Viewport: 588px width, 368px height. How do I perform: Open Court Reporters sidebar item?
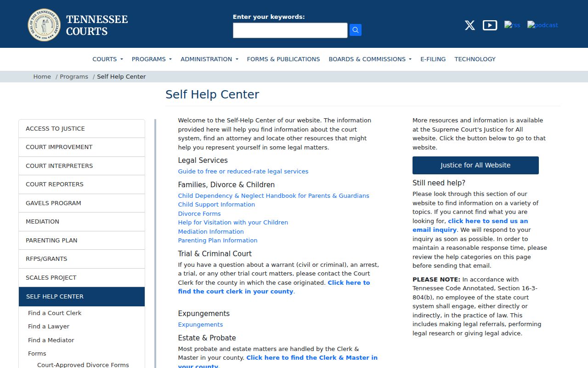pyautogui.click(x=82, y=184)
